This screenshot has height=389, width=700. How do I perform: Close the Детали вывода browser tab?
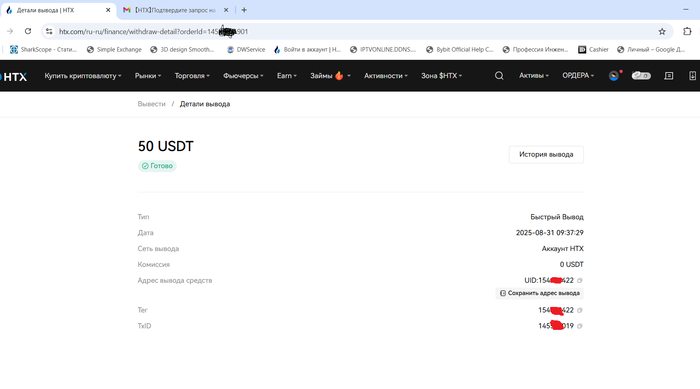[108, 10]
